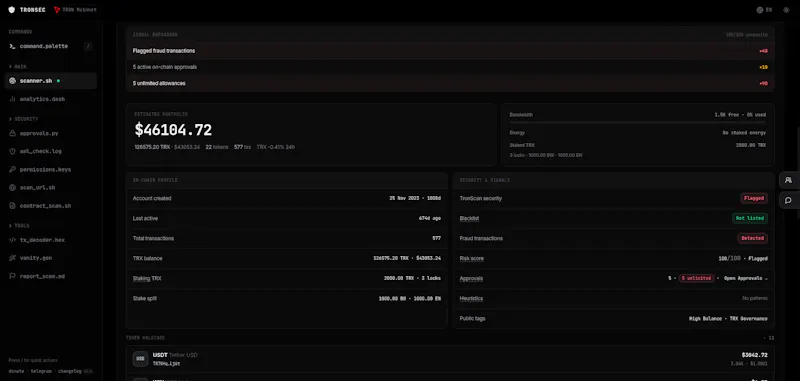
Task: Click the floating user contact icon
Action: (x=788, y=180)
